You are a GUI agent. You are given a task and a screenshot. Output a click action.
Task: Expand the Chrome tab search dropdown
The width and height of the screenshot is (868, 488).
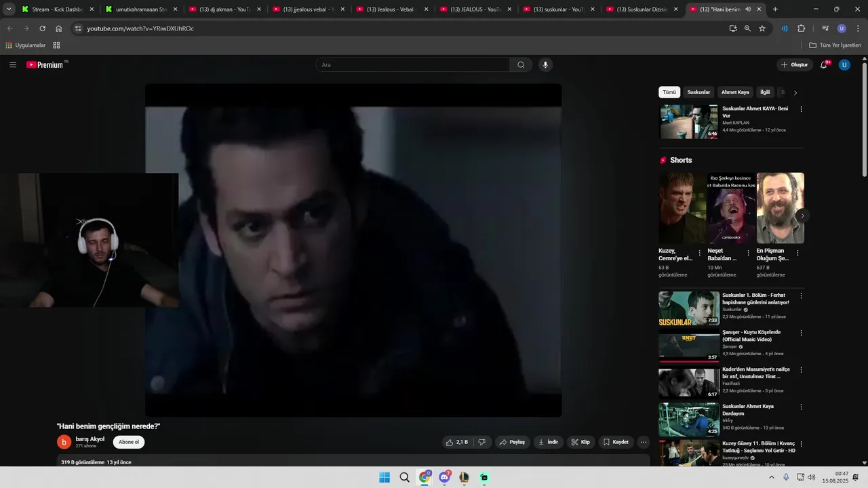[9, 9]
